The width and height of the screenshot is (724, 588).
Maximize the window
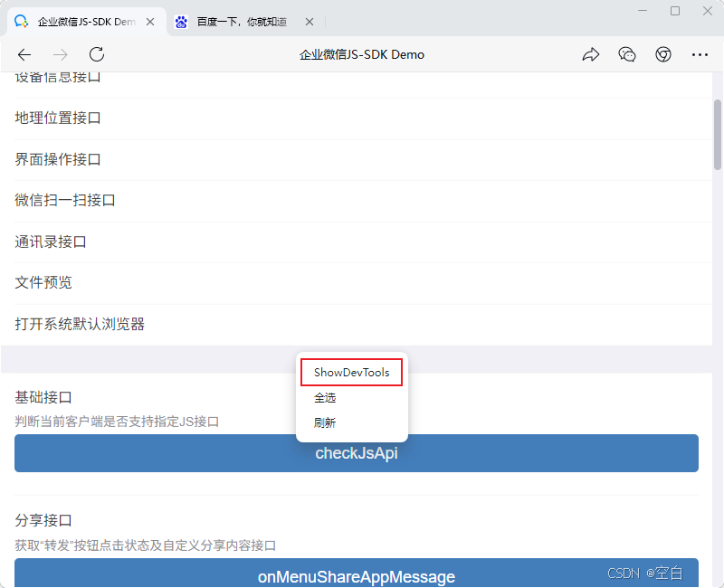click(x=675, y=11)
